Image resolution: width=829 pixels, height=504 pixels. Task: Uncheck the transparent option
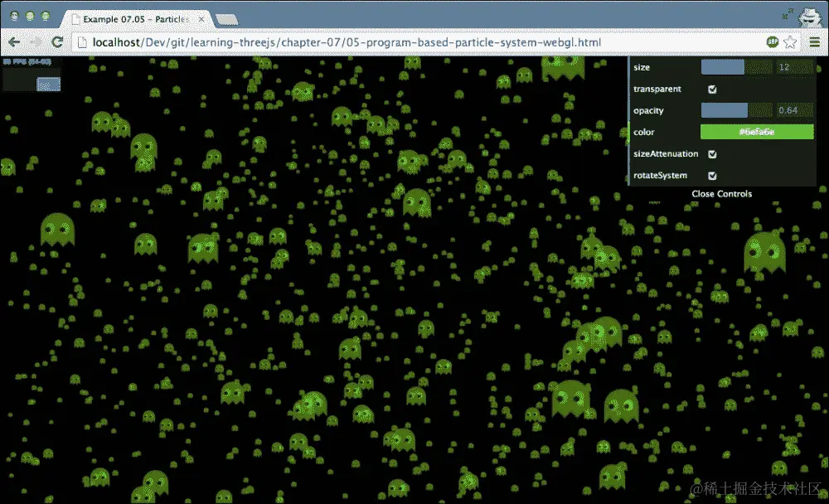pos(713,89)
